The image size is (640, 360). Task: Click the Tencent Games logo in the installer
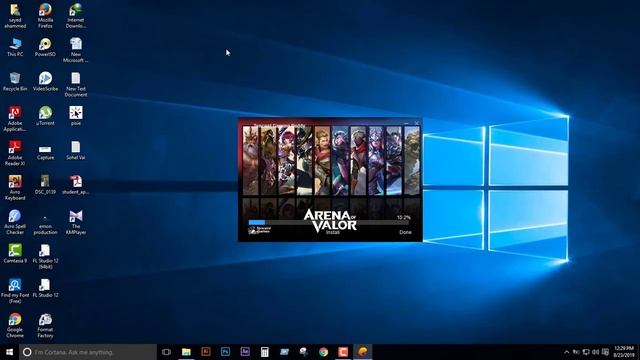click(260, 230)
